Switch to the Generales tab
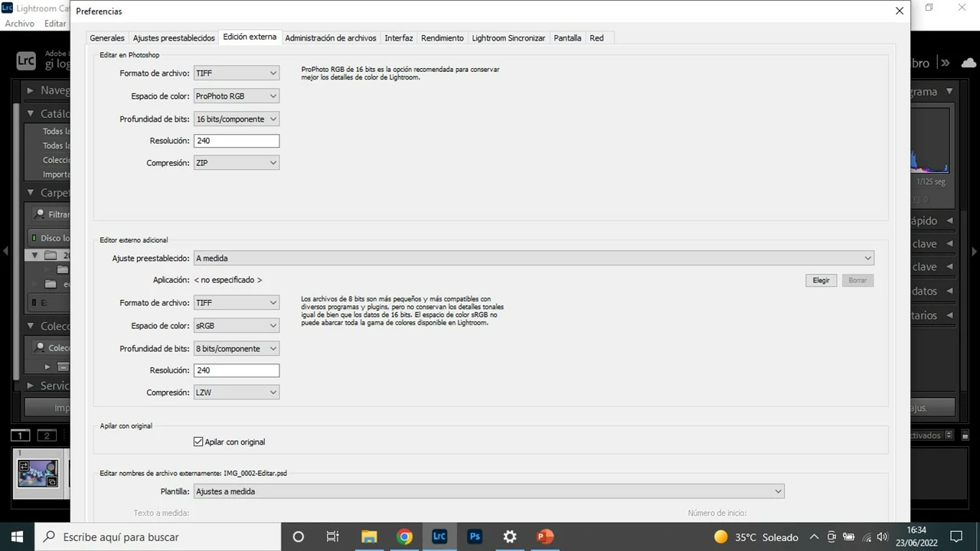Screen dimensions: 980x551 click(106, 37)
